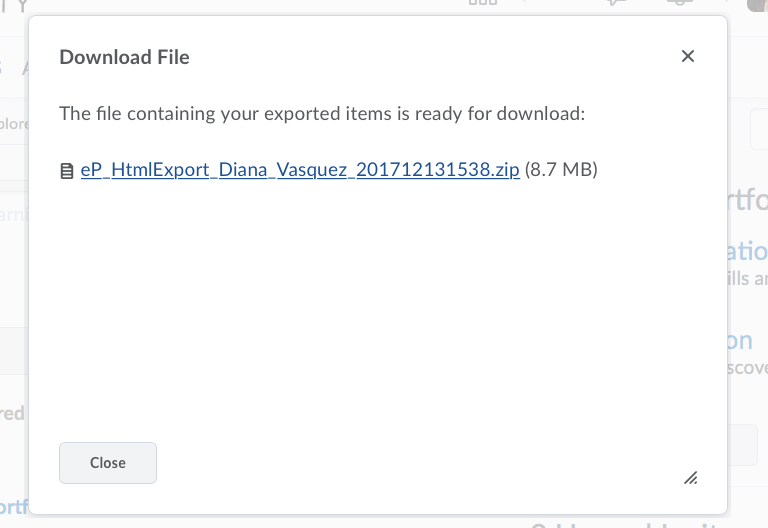This screenshot has height=528, width=768.
Task: Open the partially hidden chat bubble icon
Action: [616, 2]
